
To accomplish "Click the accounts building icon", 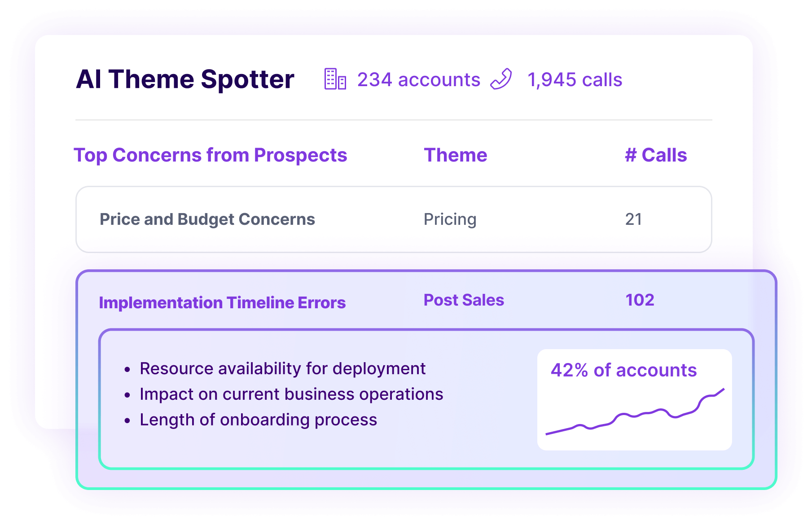I will click(x=335, y=79).
